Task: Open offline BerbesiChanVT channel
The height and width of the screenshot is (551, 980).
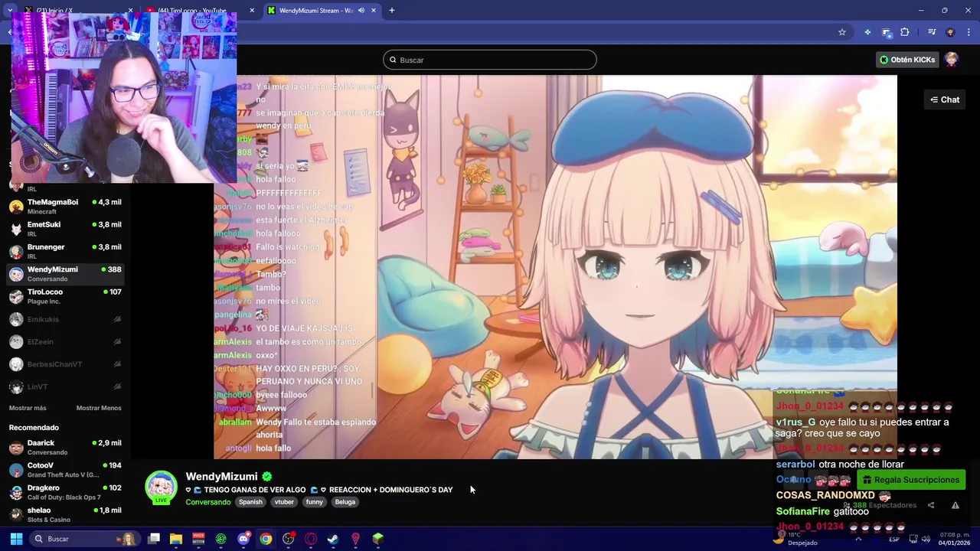Action: (65, 364)
